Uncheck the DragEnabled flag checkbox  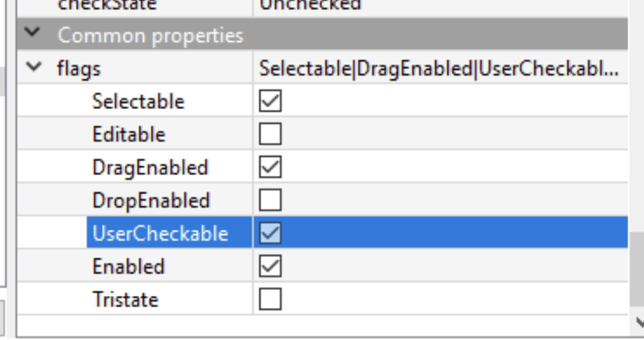click(x=270, y=167)
